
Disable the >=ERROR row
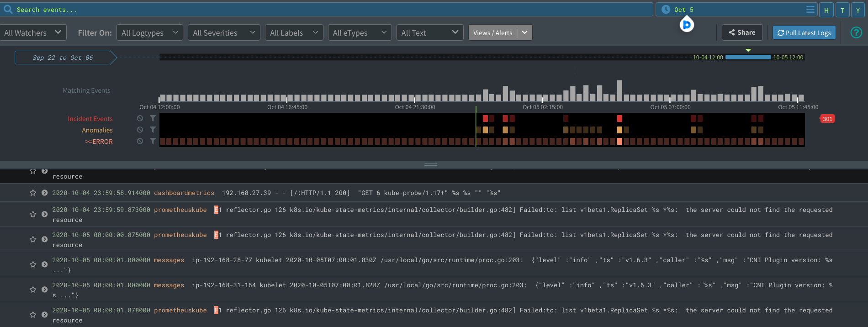140,141
